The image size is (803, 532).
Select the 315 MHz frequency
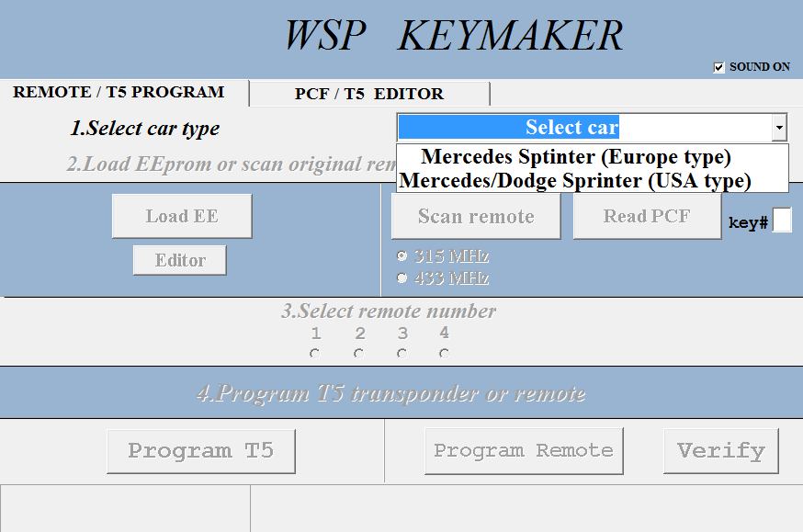[x=401, y=255]
